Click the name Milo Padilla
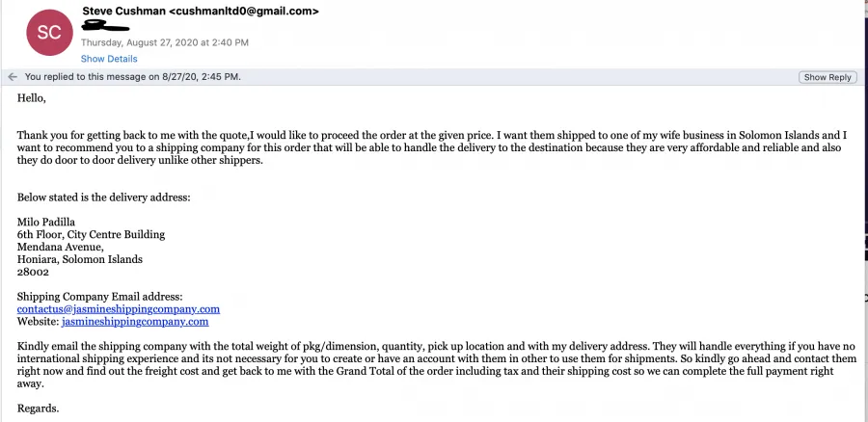 click(x=46, y=223)
